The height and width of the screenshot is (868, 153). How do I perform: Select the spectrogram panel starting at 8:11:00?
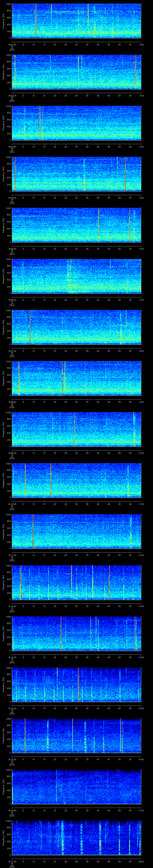pyautogui.click(x=76, y=531)
